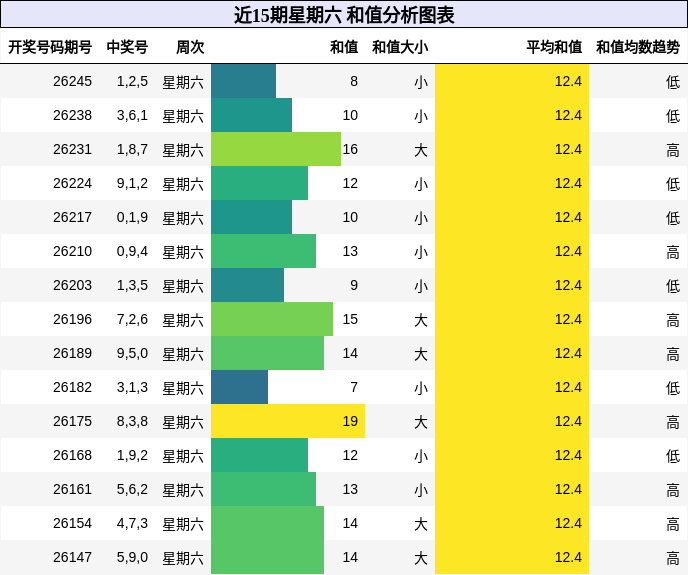688x575 pixels.
Task: Click sum value 9 in row 26203
Action: pyautogui.click(x=354, y=285)
